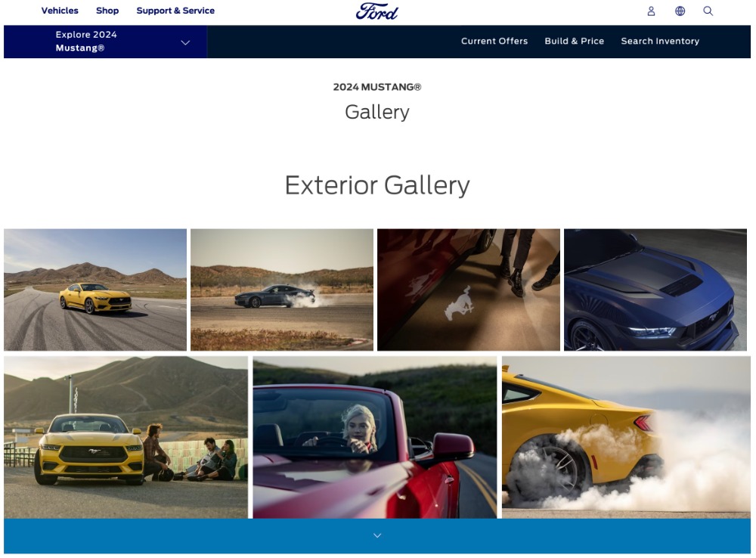
Task: Open the yellow Mustang on track photo
Action: coord(95,290)
